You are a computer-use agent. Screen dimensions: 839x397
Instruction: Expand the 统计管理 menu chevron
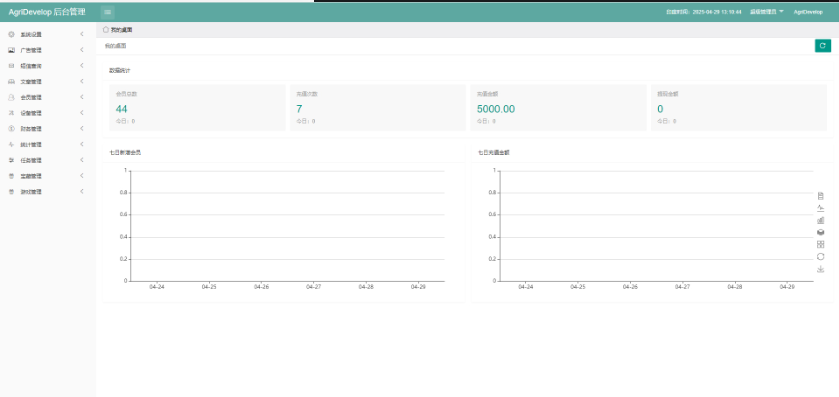(x=82, y=144)
